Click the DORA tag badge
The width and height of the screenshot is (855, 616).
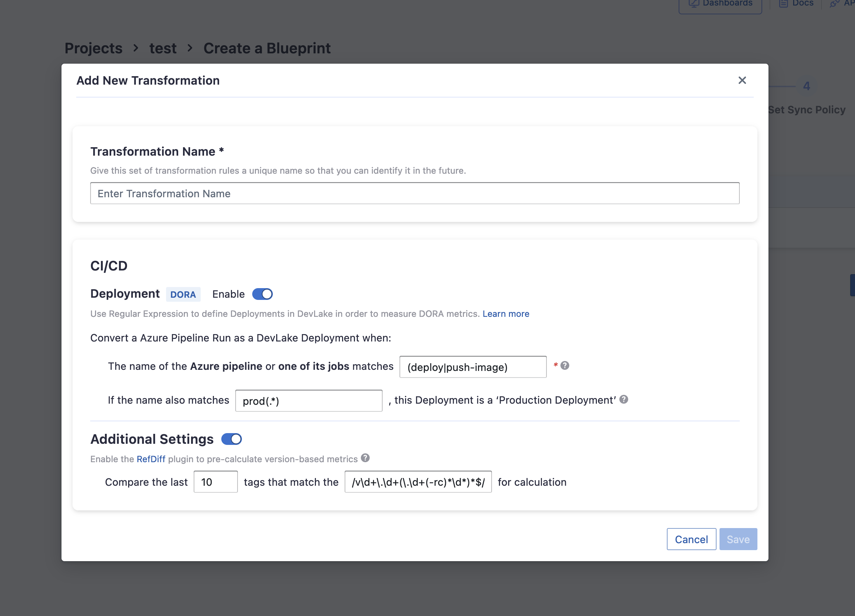[183, 294]
